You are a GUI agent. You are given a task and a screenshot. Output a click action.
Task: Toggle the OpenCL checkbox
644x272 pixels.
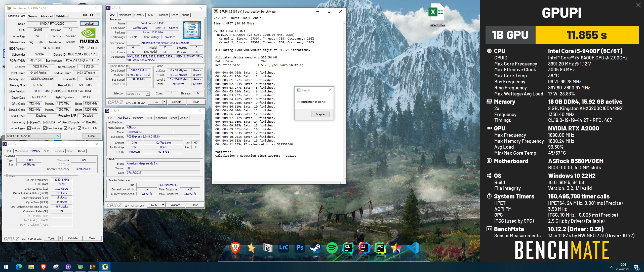coord(29,122)
